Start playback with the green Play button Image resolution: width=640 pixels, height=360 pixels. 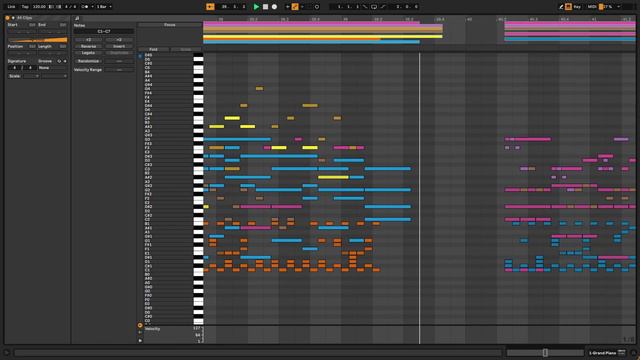coord(256,7)
